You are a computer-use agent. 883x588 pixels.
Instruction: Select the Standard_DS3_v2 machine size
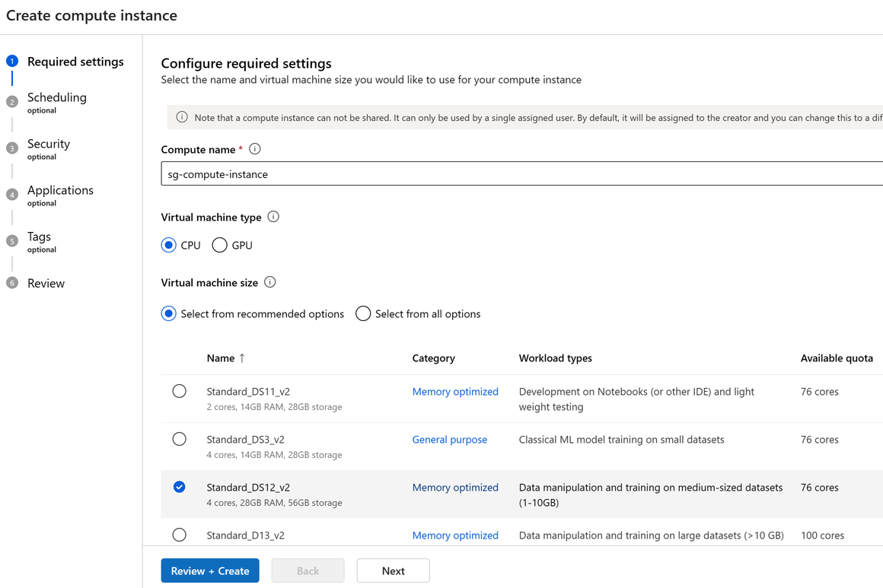[179, 438]
